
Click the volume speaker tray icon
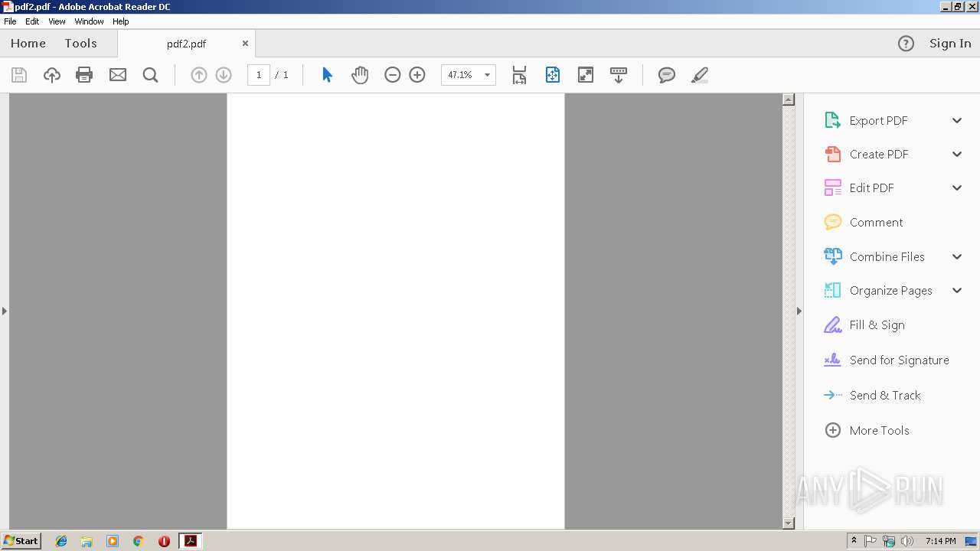point(907,541)
